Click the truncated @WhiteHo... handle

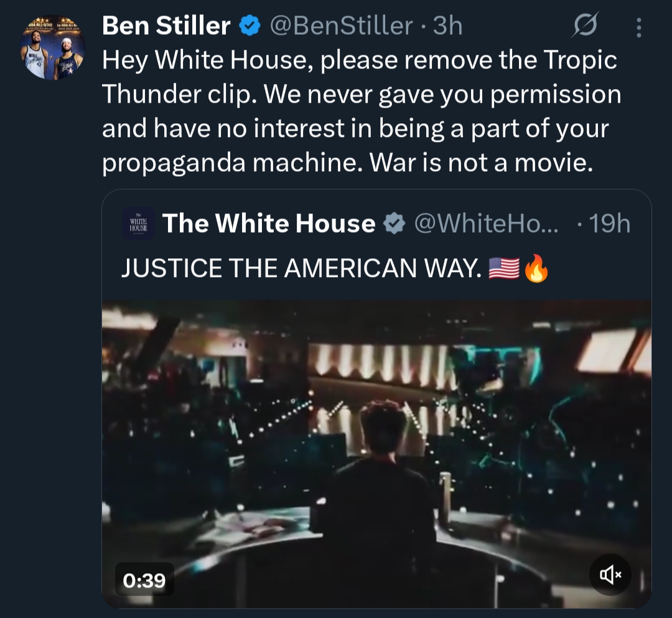[486, 224]
